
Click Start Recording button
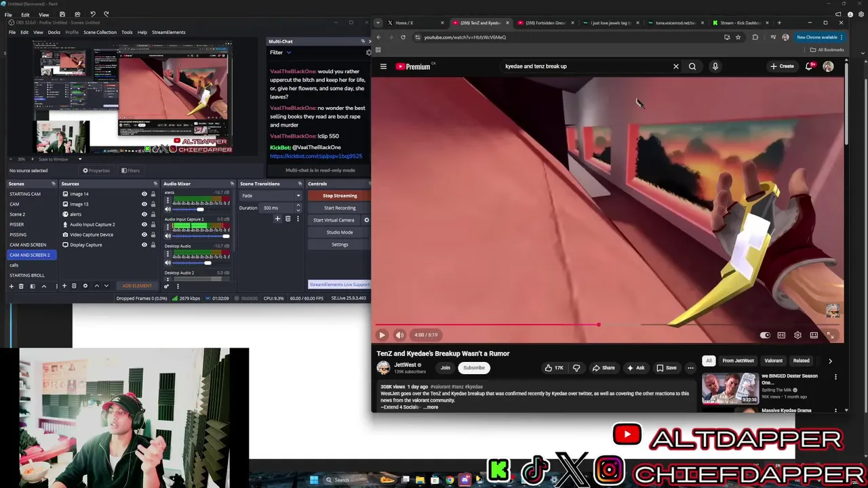pyautogui.click(x=339, y=208)
